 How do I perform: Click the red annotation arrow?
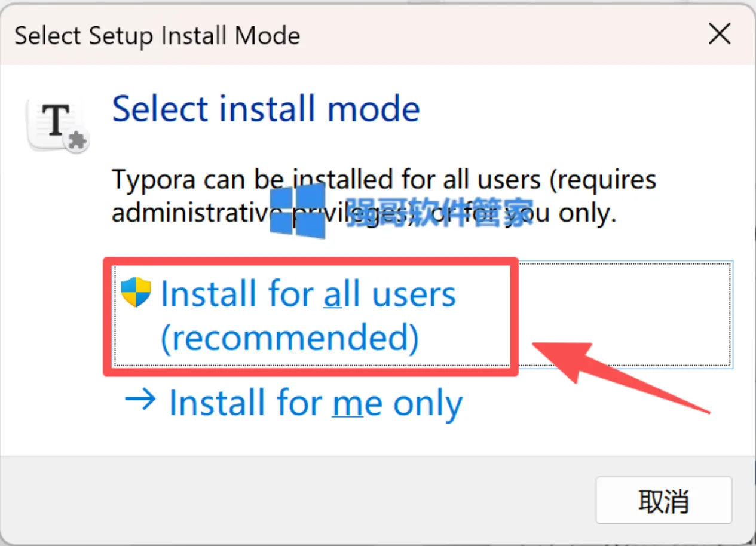[x=619, y=375]
